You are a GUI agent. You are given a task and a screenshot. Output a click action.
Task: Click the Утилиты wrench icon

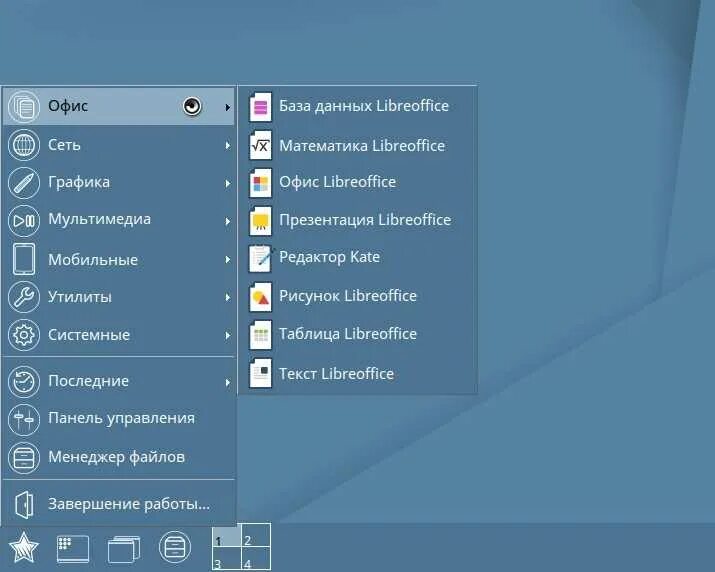(24, 297)
